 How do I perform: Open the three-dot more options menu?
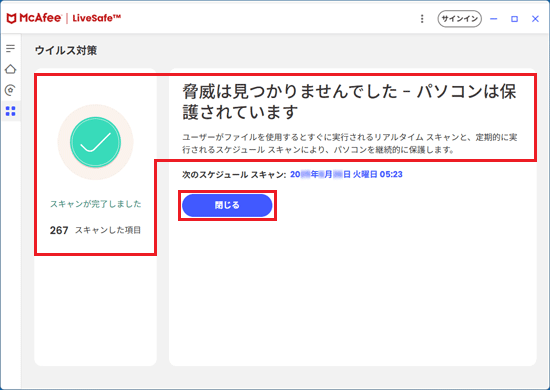pos(422,19)
